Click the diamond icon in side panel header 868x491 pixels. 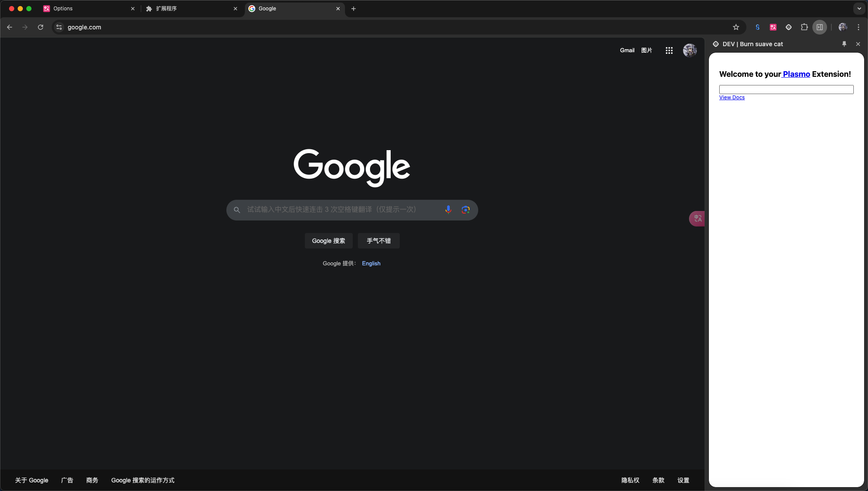pyautogui.click(x=716, y=44)
